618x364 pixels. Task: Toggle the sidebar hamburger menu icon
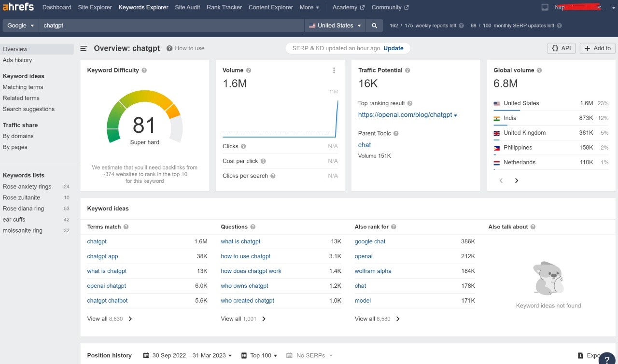84,48
